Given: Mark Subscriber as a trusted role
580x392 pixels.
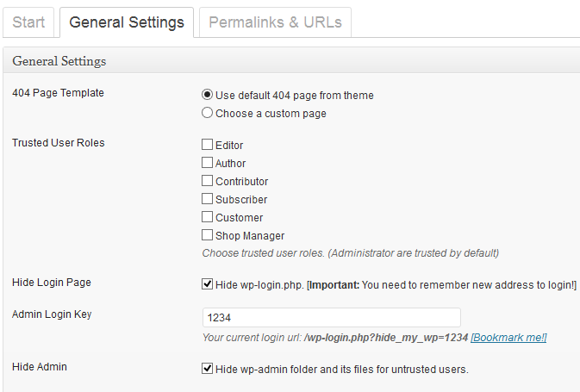Looking at the screenshot, I should (208, 199).
